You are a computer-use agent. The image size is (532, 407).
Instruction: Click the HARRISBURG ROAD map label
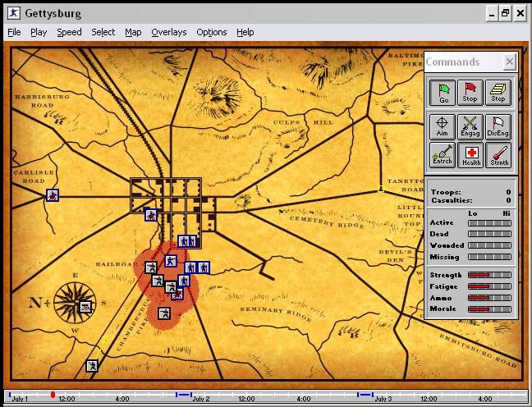42,101
